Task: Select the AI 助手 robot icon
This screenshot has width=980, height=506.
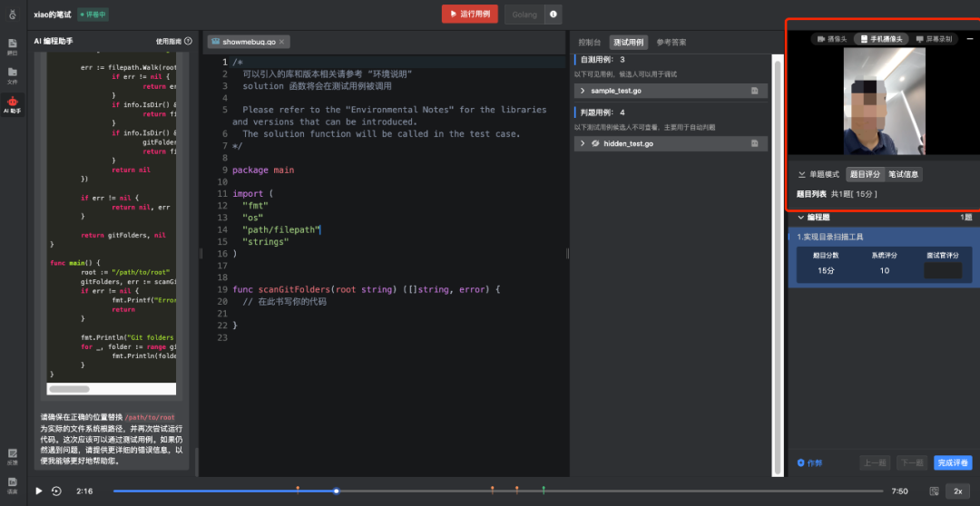Action: [13, 104]
